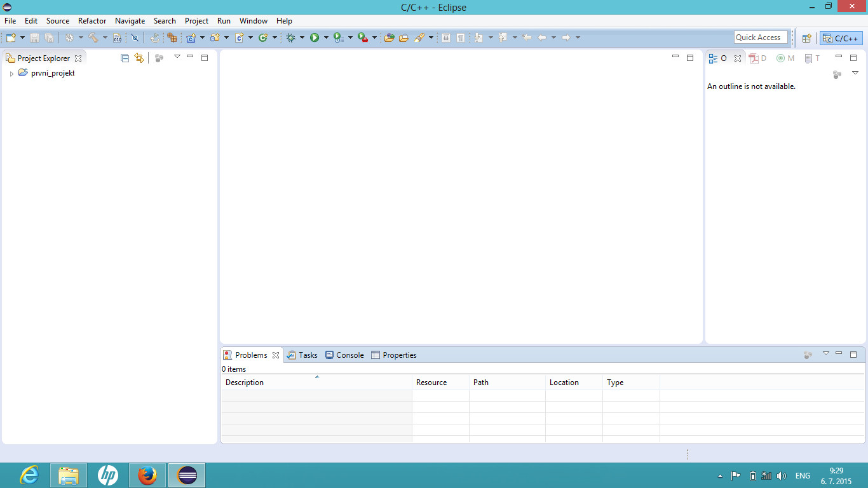Toggle the C/C++ perspective button

(x=841, y=38)
